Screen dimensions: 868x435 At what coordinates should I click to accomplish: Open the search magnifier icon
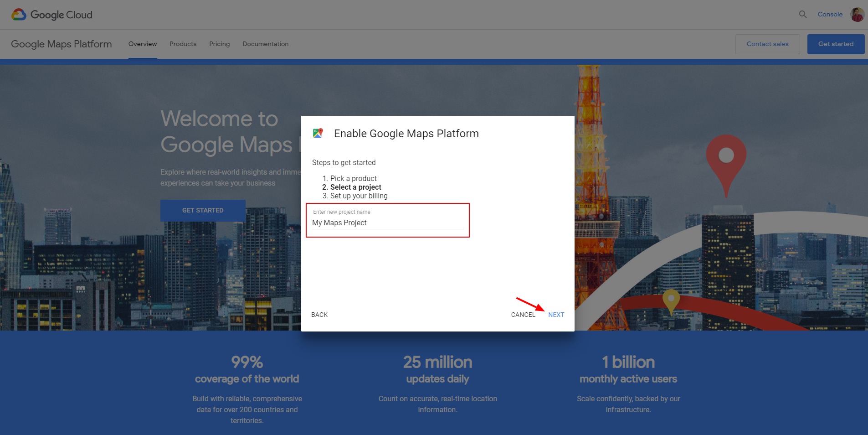[x=803, y=15]
